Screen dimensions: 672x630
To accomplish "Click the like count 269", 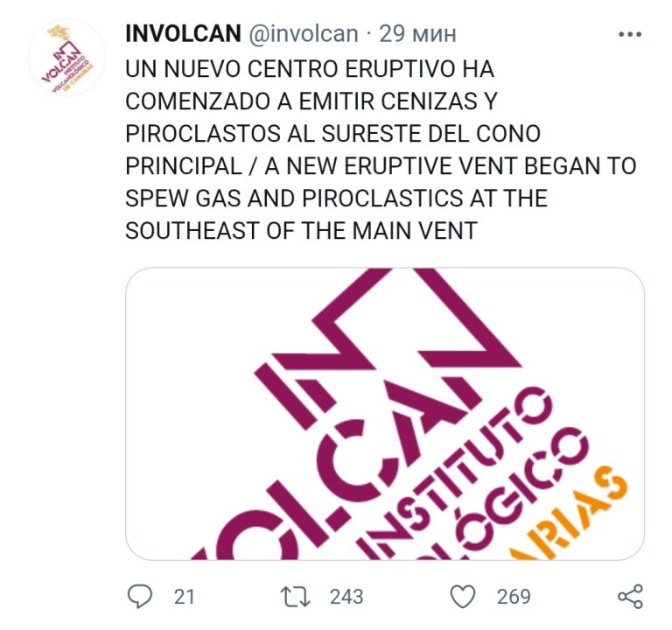I will 514,597.
